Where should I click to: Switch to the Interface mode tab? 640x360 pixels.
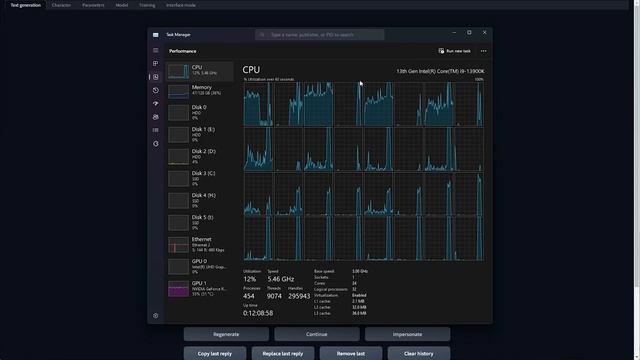pos(180,5)
